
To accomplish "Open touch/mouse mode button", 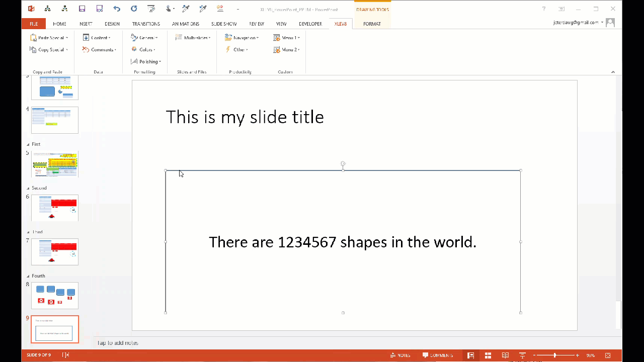I will 169,9.
